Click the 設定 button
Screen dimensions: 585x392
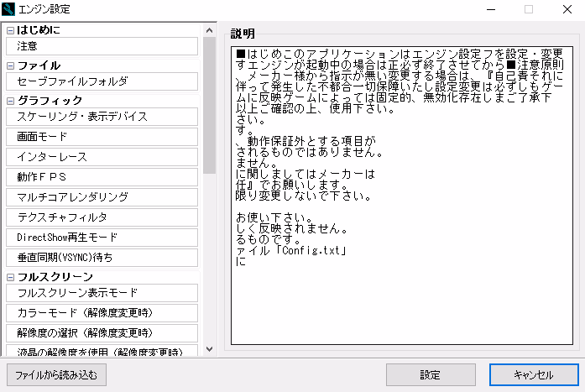click(431, 375)
